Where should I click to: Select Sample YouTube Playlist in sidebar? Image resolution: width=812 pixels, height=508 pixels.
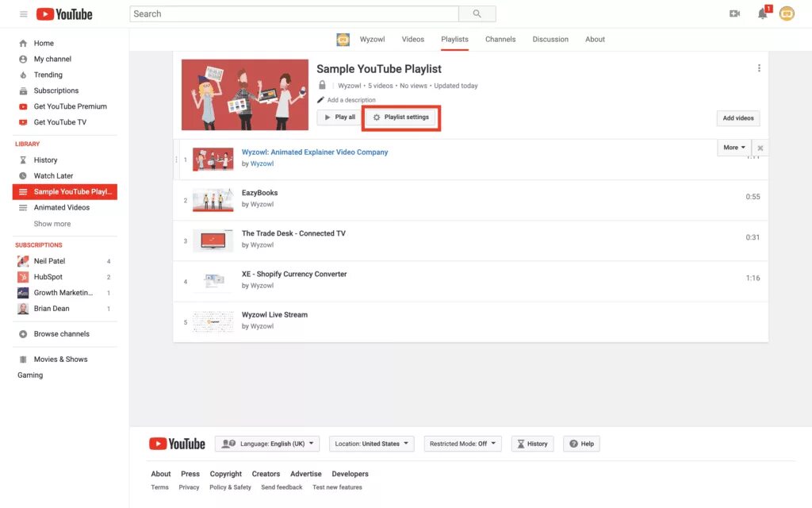[65, 192]
